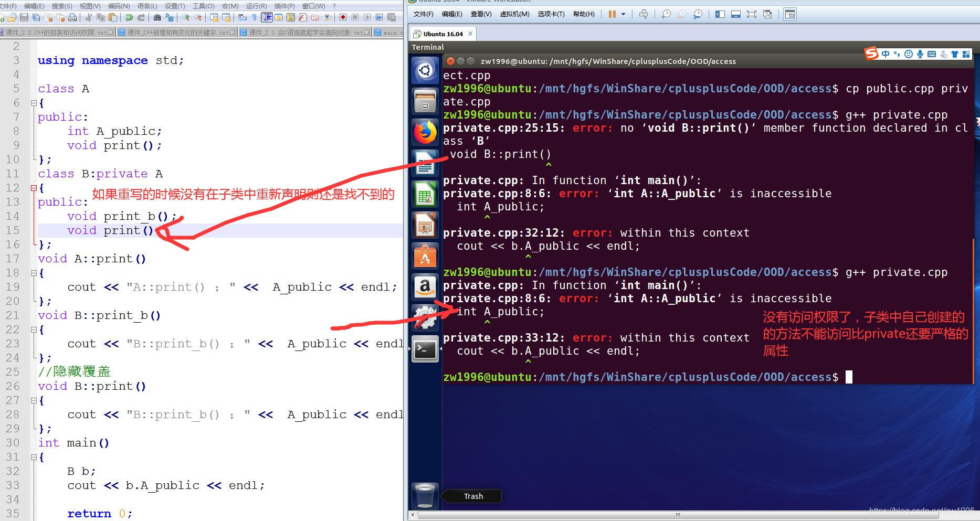Open the VMware power options dropdown arrow

pos(623,14)
